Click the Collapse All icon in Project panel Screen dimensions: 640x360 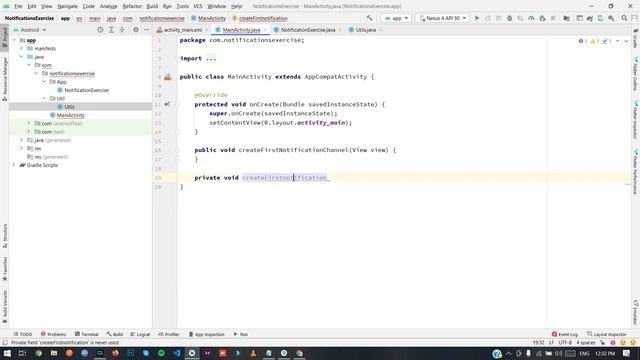point(122,30)
